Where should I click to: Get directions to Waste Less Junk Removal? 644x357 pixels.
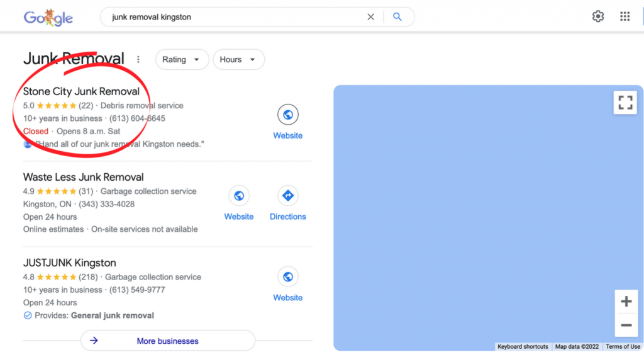[x=287, y=203]
